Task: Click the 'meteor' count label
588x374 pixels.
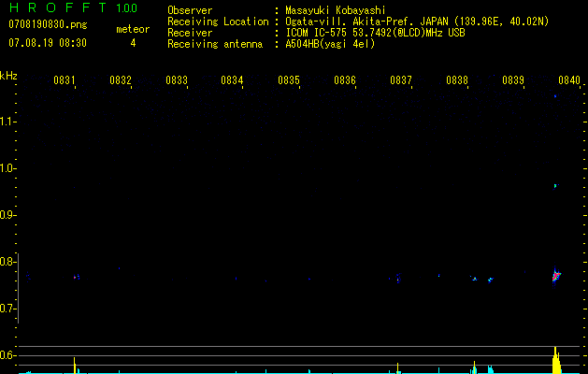Action: coord(133,29)
